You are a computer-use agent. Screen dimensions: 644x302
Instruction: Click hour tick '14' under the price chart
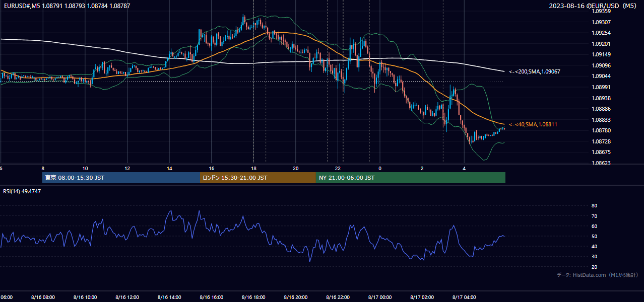(x=169, y=169)
